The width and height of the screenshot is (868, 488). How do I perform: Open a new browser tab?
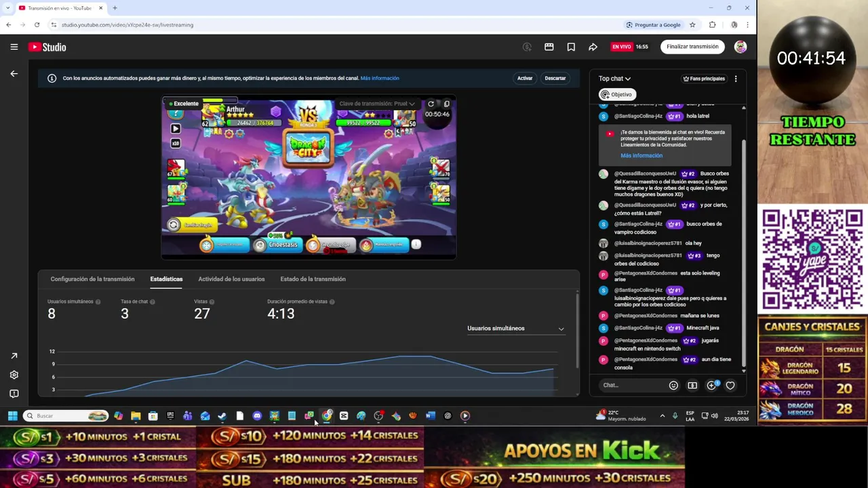coord(115,8)
